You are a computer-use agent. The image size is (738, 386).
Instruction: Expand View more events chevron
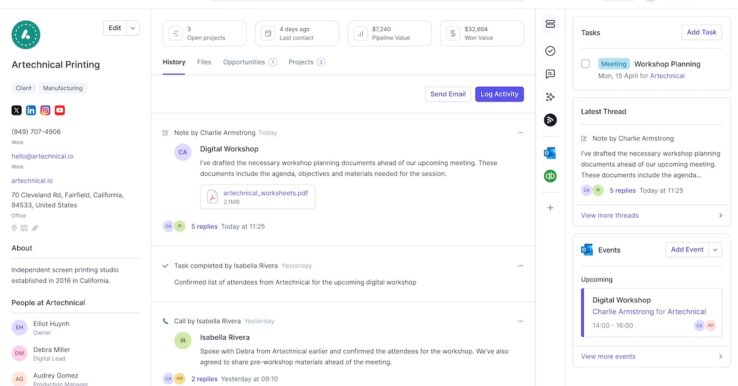click(x=721, y=357)
